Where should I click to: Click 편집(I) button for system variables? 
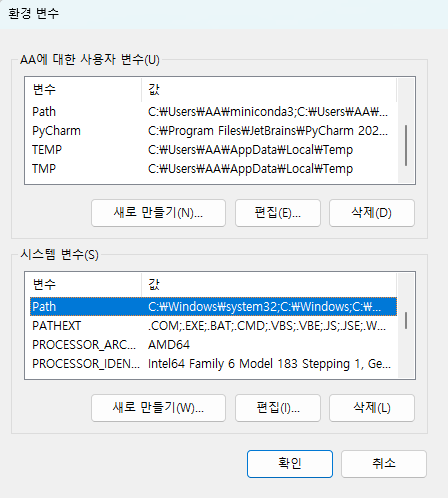(278, 408)
